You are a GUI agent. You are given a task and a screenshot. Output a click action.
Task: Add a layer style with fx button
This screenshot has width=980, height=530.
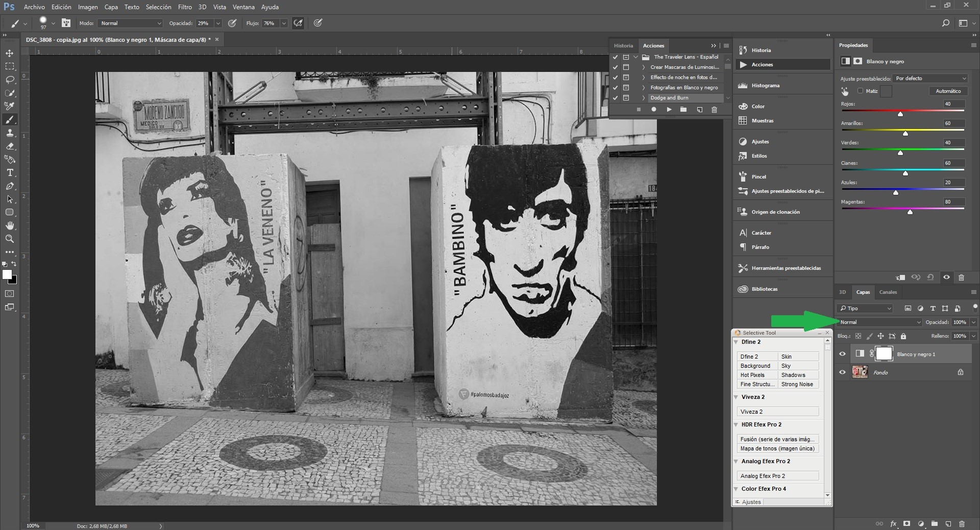pyautogui.click(x=893, y=524)
